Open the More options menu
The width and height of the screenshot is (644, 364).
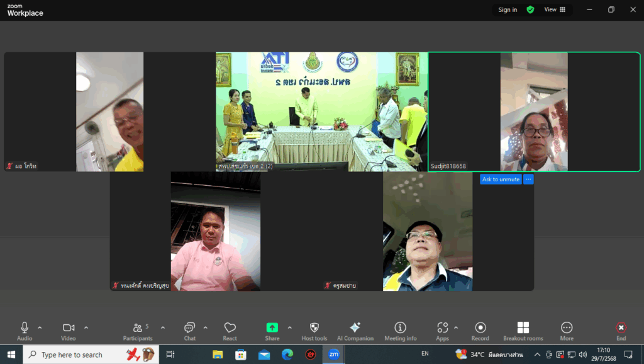566,330
